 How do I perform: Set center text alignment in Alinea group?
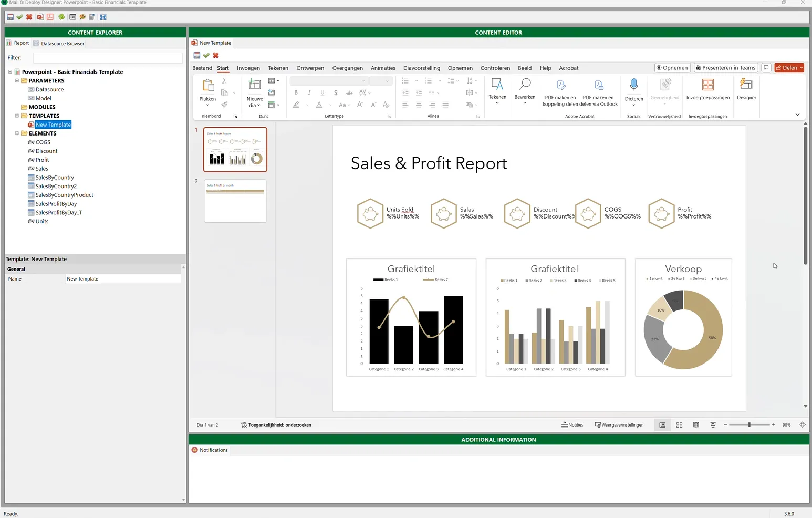pos(419,105)
